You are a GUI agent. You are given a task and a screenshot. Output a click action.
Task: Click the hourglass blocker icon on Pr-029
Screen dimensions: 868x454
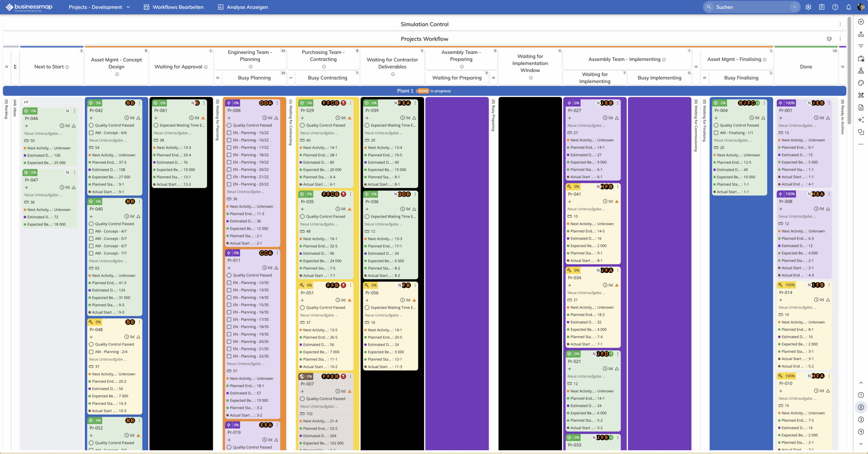(343, 103)
